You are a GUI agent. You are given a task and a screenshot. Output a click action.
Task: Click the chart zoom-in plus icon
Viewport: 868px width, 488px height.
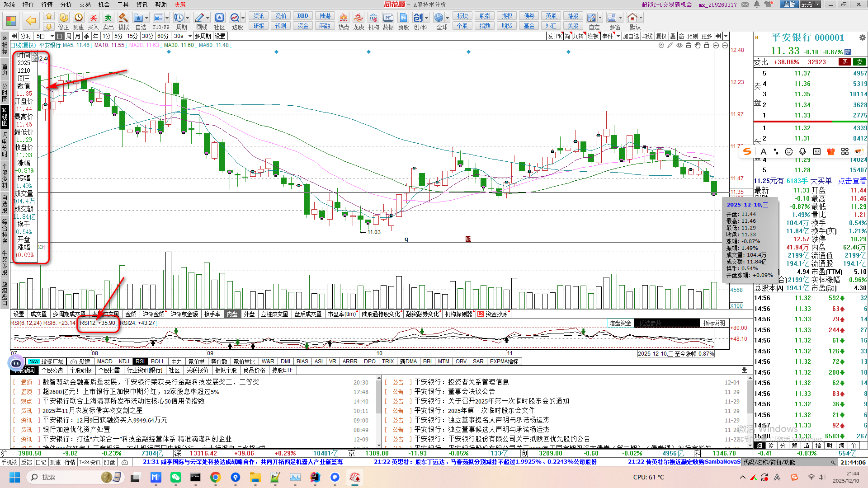[x=716, y=45]
